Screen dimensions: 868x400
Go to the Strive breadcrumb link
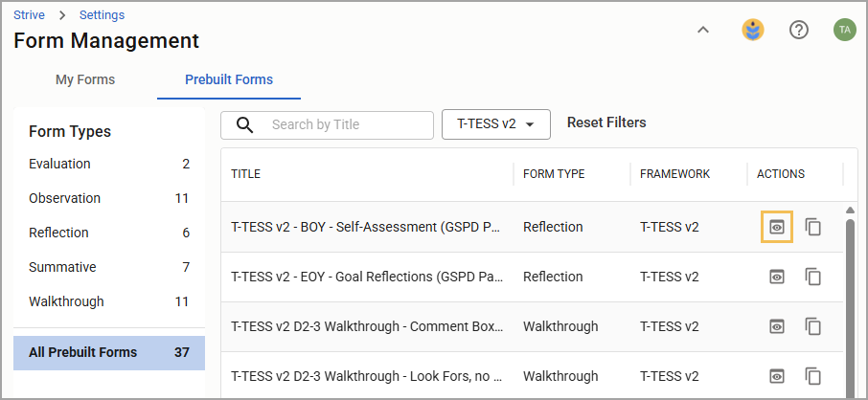30,15
